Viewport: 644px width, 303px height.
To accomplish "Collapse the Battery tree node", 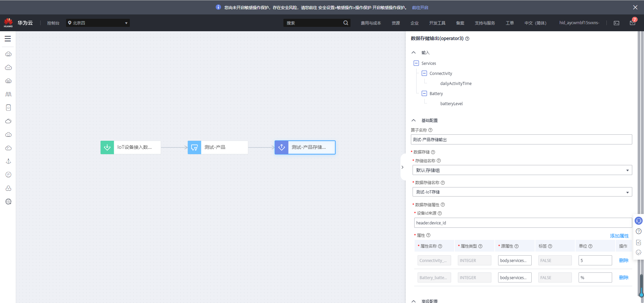I will point(424,93).
